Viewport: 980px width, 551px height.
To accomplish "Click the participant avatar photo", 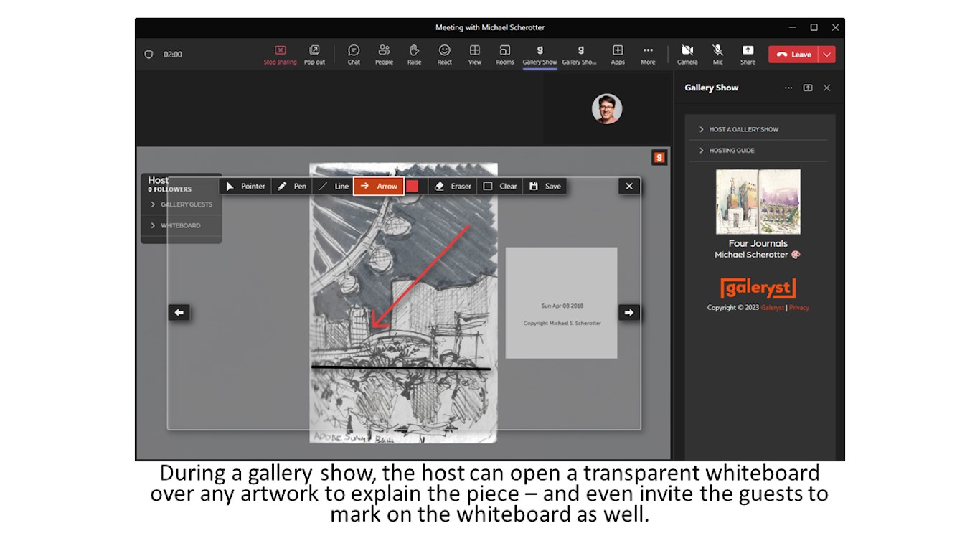I will pyautogui.click(x=607, y=109).
